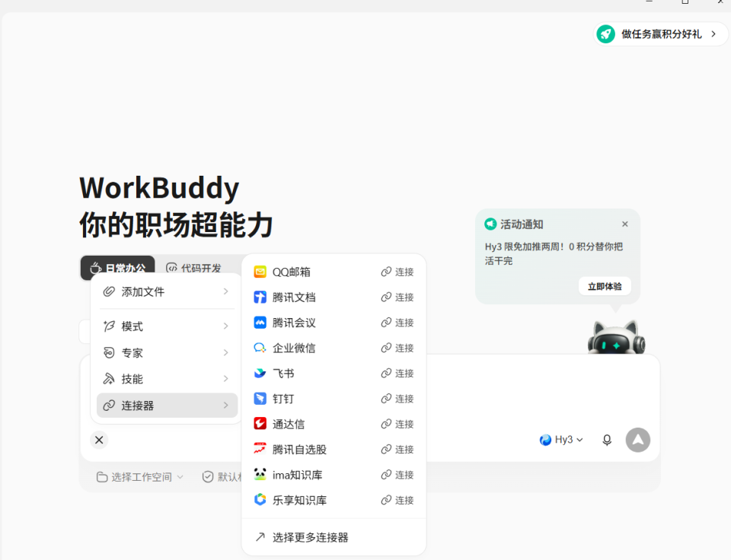Expand the 添加文件 submenu arrow
Image resolution: width=731 pixels, height=560 pixels.
(225, 291)
